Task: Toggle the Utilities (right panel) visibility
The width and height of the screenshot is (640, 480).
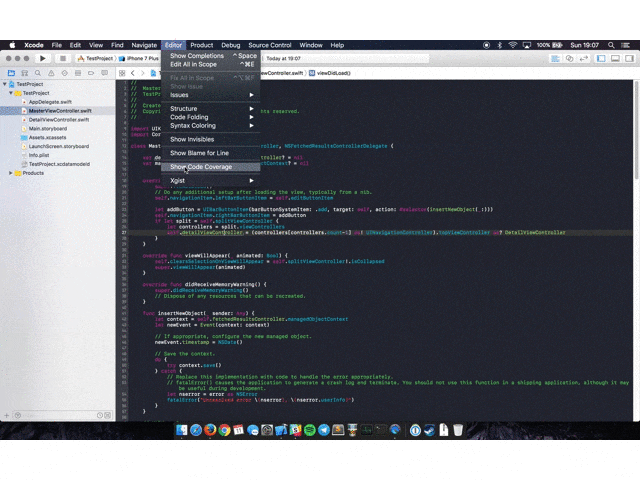Action: (x=629, y=58)
